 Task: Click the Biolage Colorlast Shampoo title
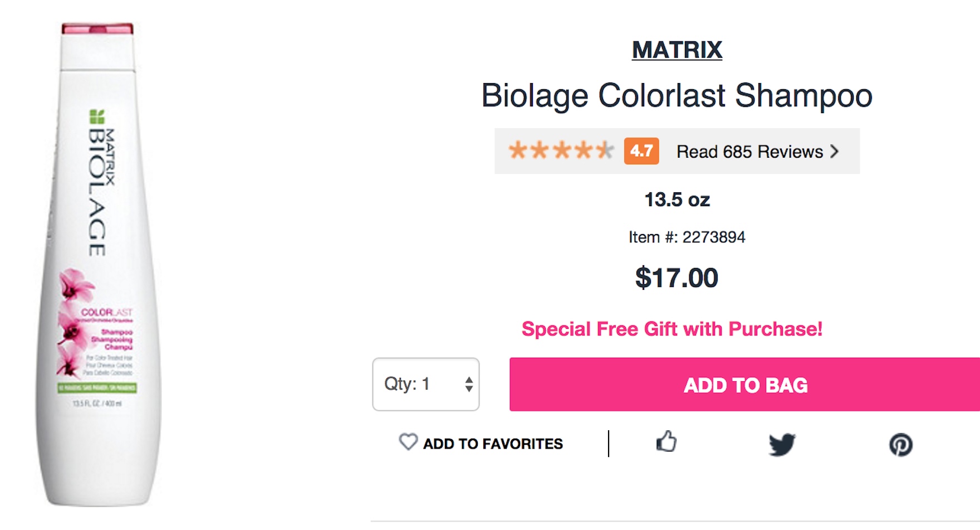click(x=677, y=95)
